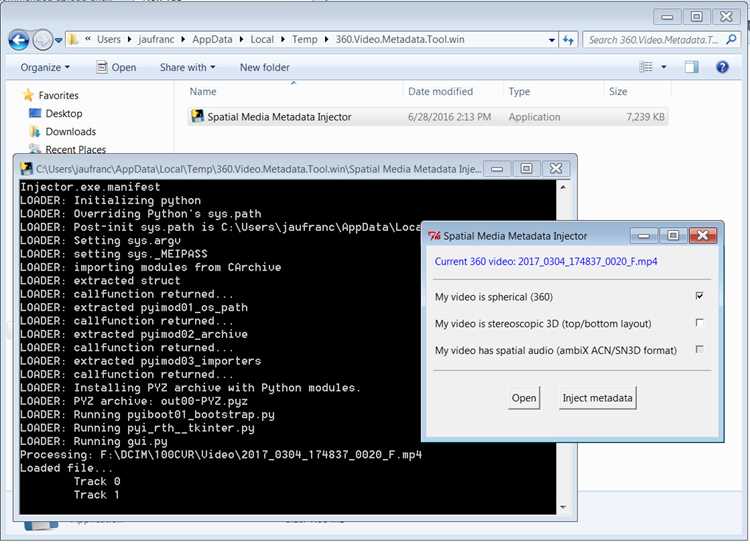The height and width of the screenshot is (544, 750).
Task: Click the Explorer Forward navigation arrow
Action: point(43,40)
